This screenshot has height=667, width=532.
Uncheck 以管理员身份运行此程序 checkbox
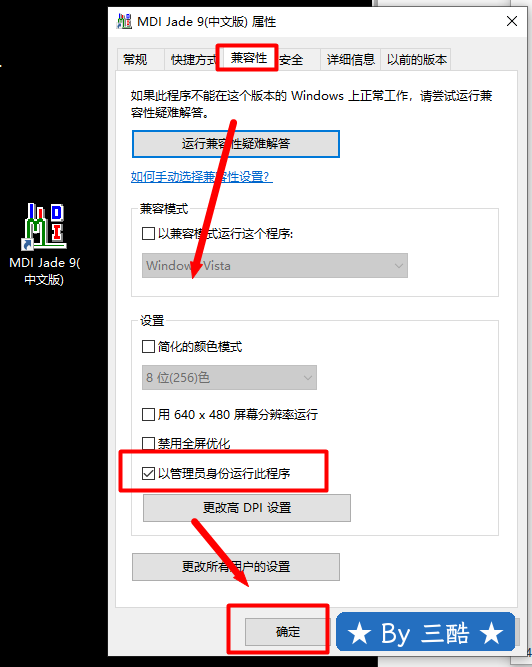pos(148,473)
